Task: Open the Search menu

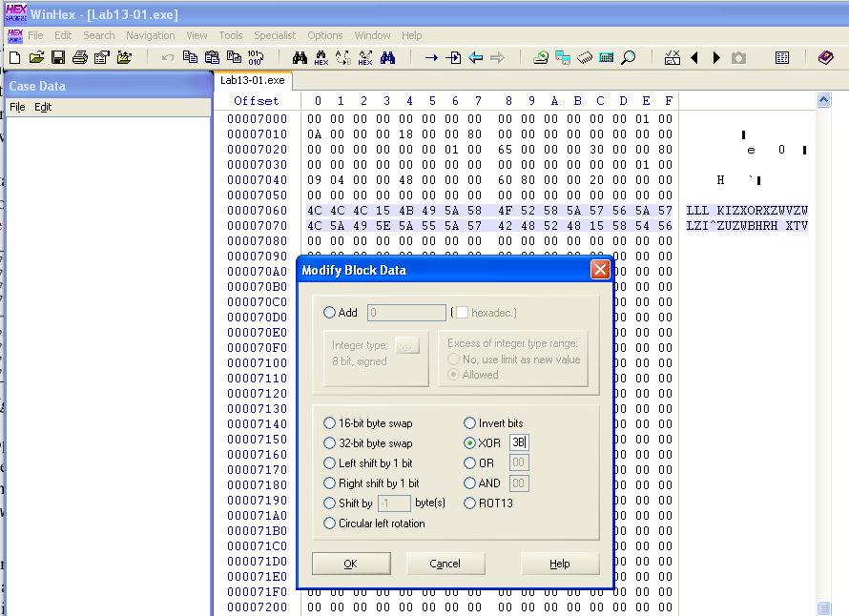Action: pyautogui.click(x=98, y=35)
